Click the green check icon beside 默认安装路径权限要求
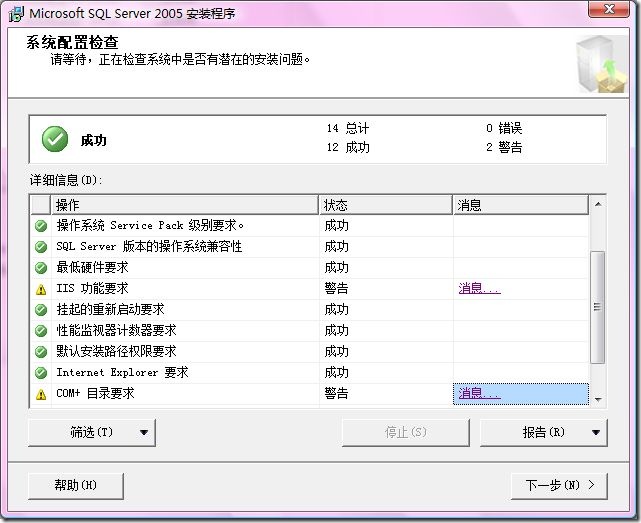 41,352
